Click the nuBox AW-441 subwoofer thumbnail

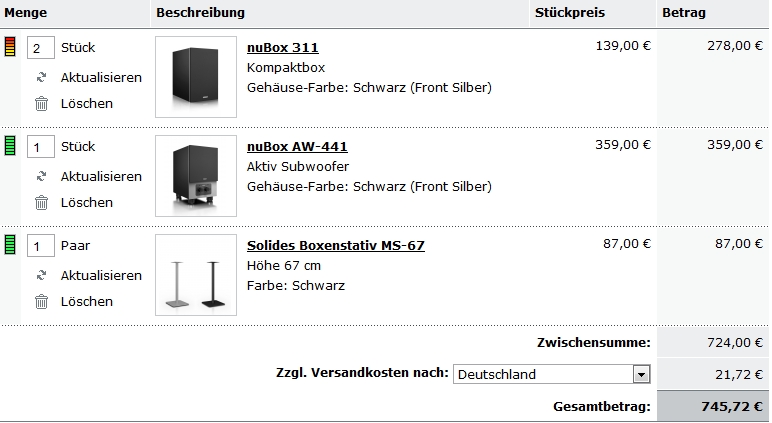coord(196,176)
